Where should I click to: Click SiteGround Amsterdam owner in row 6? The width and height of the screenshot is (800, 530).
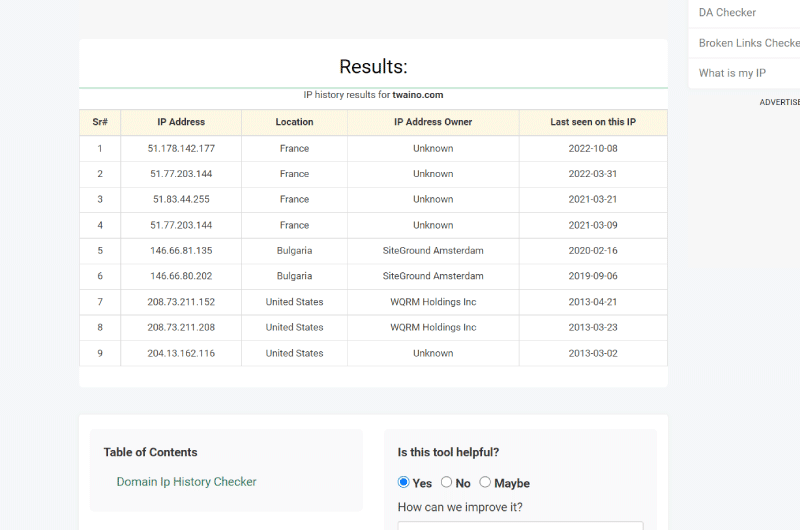pyautogui.click(x=433, y=276)
